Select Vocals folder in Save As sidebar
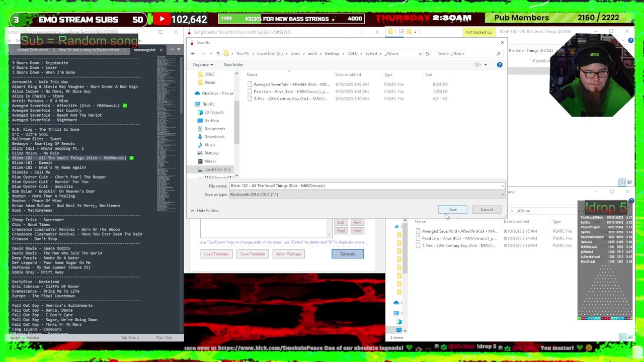The height and width of the screenshot is (362, 644). pos(207,82)
